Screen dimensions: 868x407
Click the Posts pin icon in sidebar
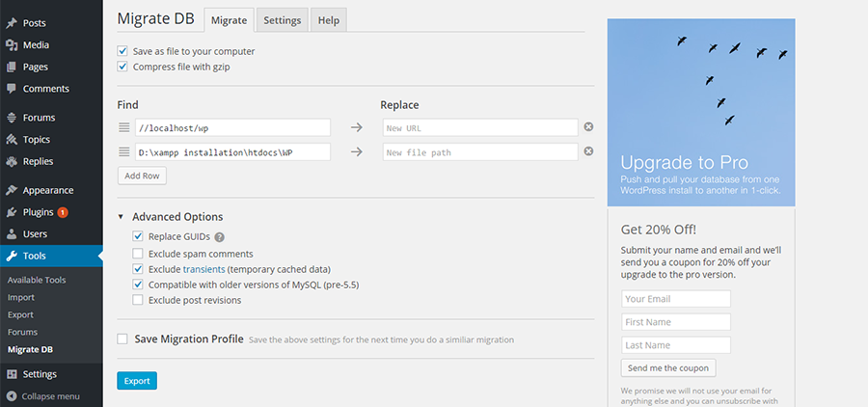[x=12, y=23]
